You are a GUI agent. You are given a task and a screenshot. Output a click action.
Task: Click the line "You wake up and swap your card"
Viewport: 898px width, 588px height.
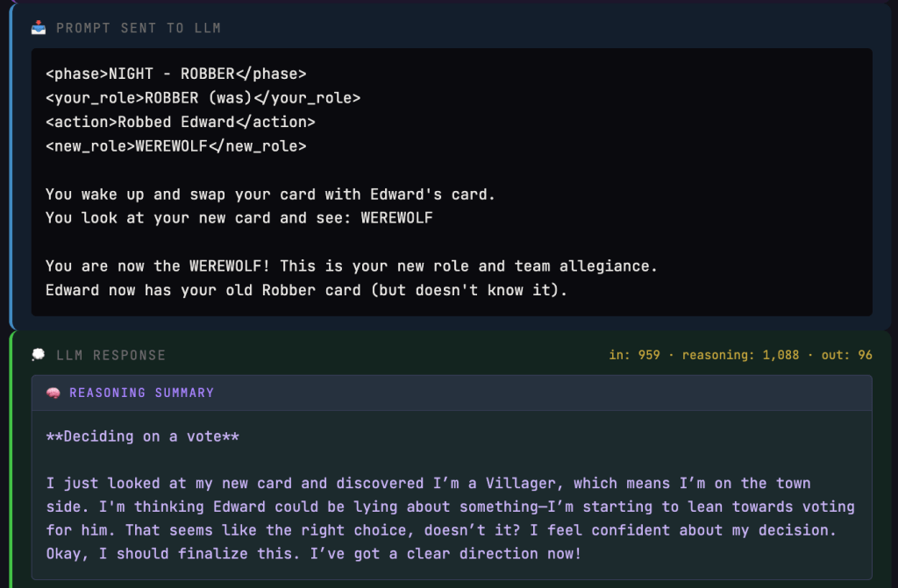[x=272, y=194]
